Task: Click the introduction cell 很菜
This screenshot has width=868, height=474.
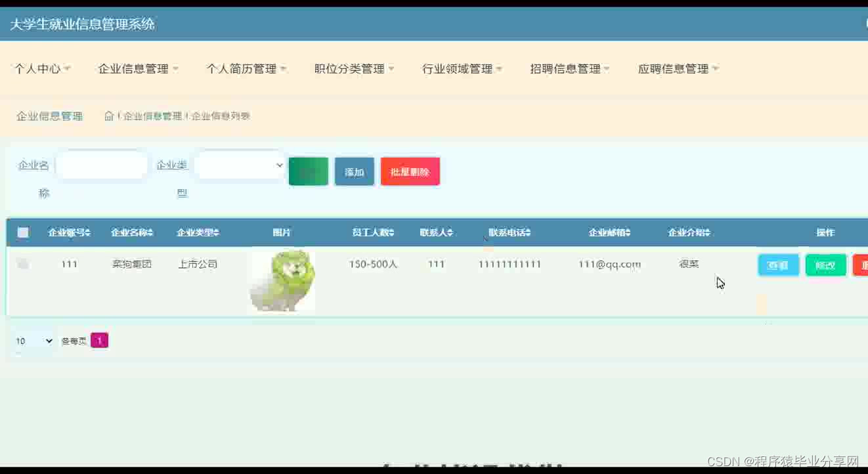Action: click(689, 264)
